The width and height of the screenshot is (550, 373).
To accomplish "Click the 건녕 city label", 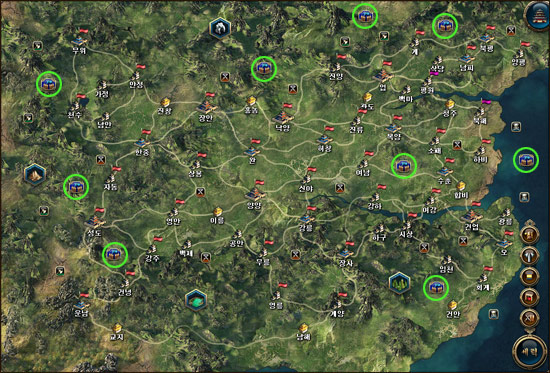I will (125, 292).
